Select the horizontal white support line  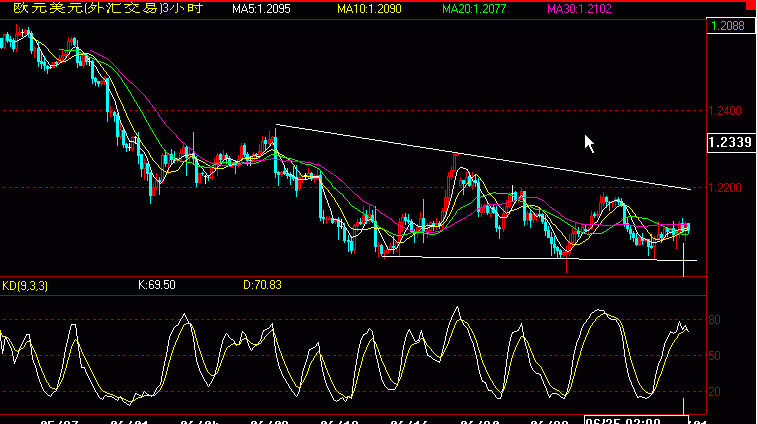click(539, 259)
